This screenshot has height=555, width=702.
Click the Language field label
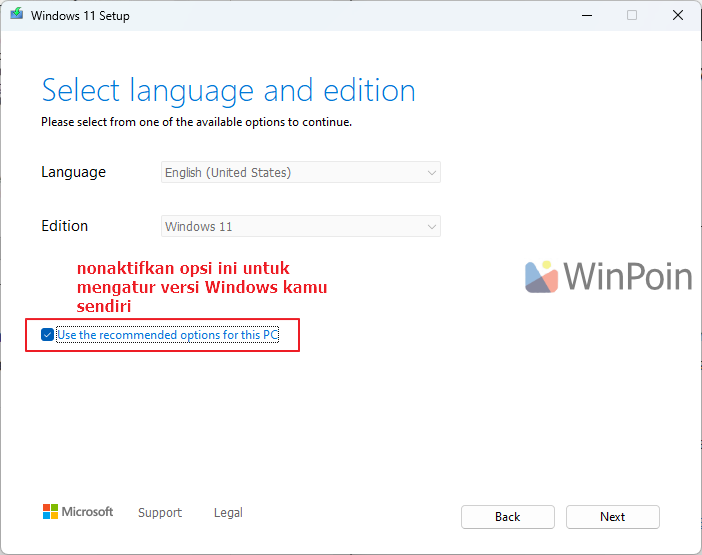pos(73,172)
